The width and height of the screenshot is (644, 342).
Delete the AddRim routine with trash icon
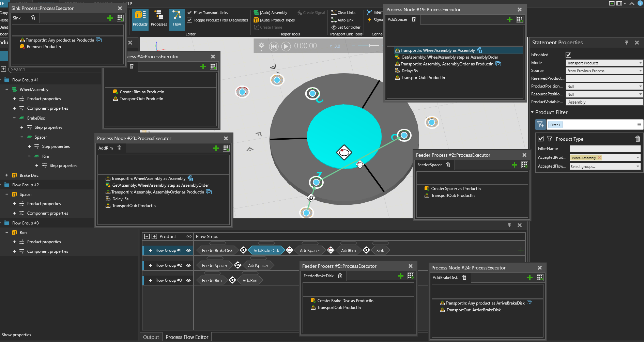tap(120, 148)
